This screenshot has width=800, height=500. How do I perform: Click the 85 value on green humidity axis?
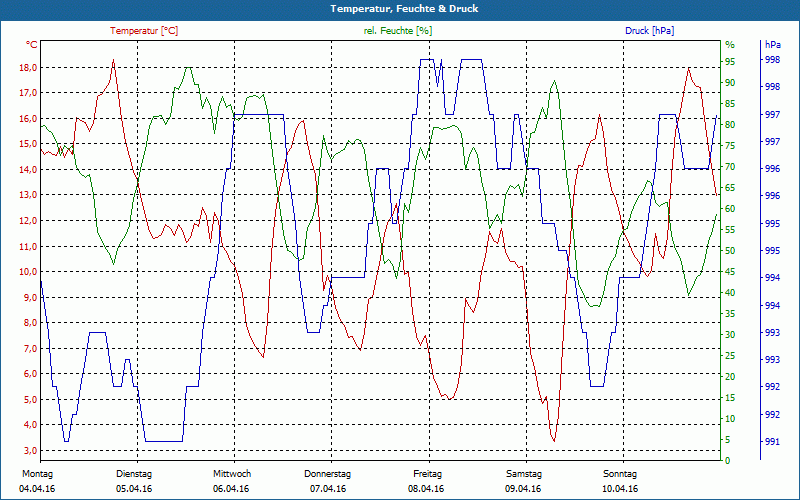[730, 104]
